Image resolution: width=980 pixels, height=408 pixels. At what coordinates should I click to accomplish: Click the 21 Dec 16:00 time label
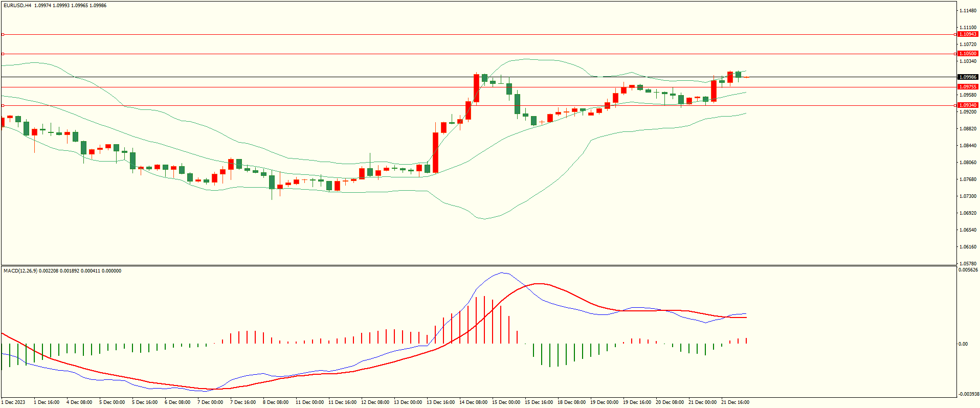point(735,402)
